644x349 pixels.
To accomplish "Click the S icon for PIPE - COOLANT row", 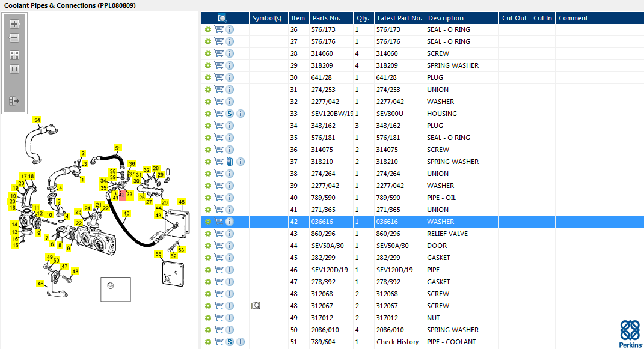I will coord(230,342).
